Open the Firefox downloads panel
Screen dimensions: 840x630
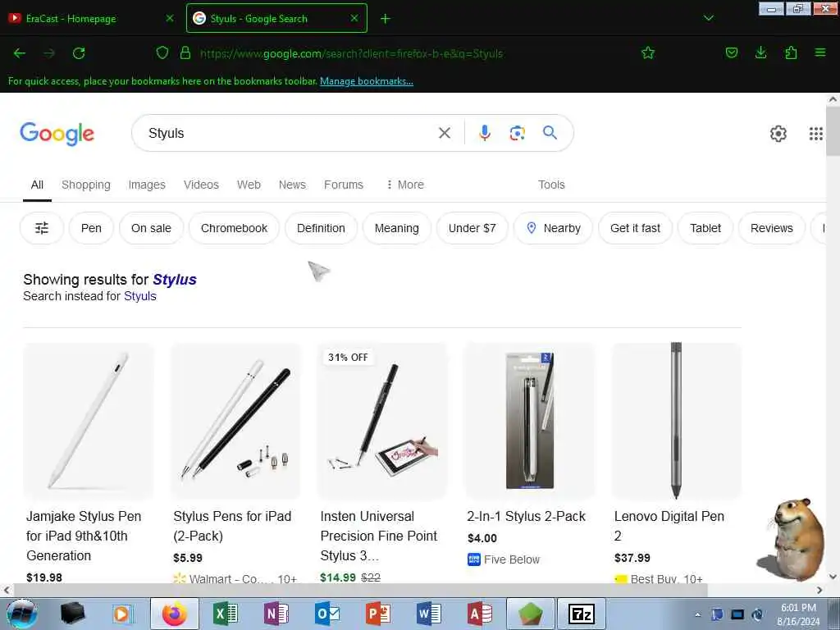pyautogui.click(x=760, y=52)
